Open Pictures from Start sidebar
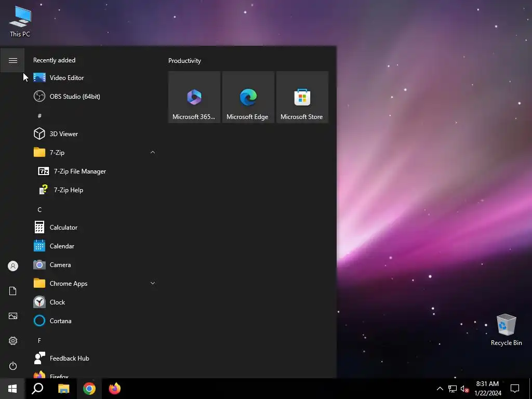 pos(13,316)
